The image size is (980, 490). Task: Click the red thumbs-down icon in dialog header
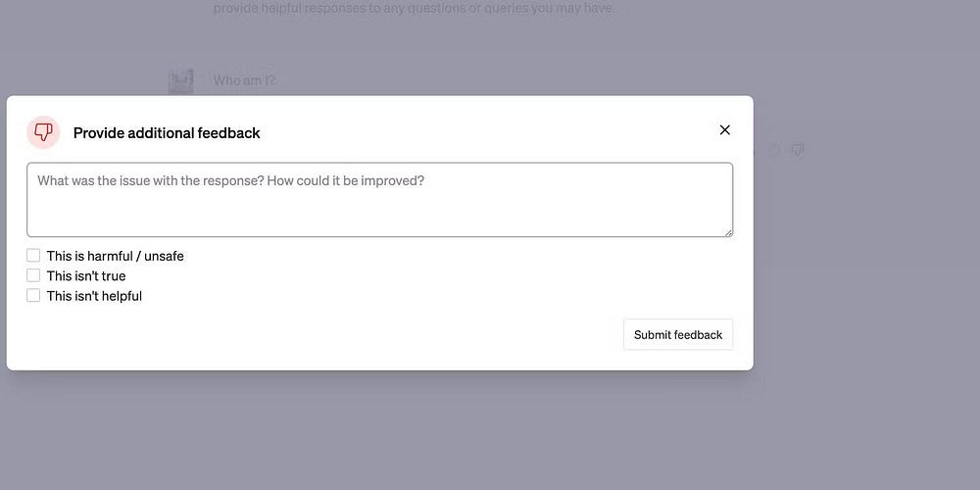(43, 132)
